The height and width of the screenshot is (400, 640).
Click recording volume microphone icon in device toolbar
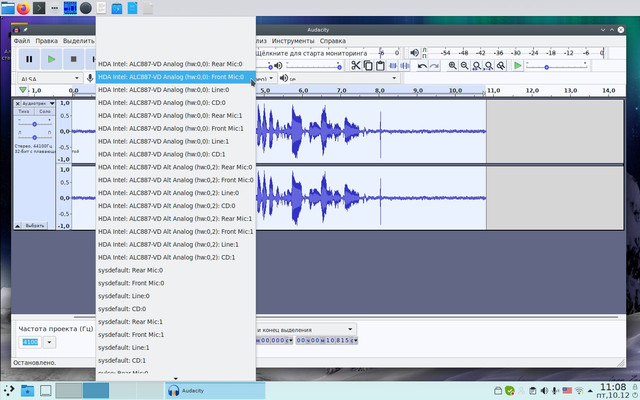click(x=90, y=78)
